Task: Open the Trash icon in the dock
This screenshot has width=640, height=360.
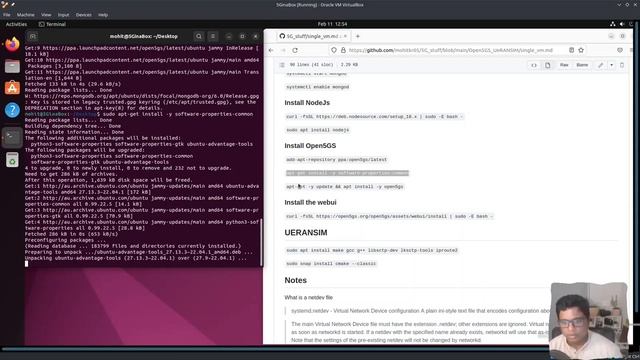Action: [x=12, y=160]
